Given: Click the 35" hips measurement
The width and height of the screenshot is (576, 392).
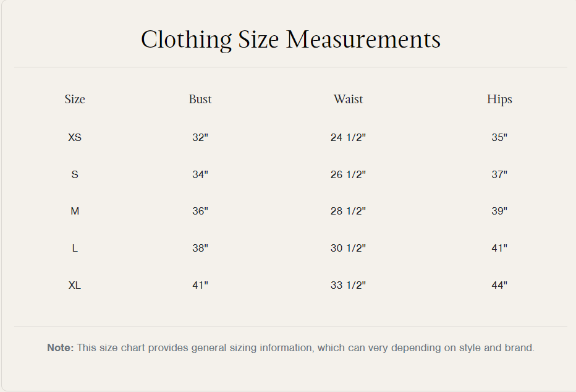Looking at the screenshot, I should tap(499, 137).
